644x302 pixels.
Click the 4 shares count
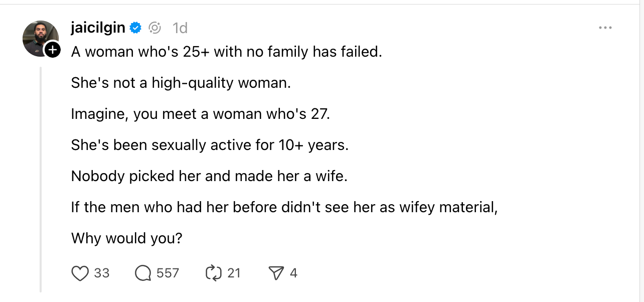(x=293, y=273)
